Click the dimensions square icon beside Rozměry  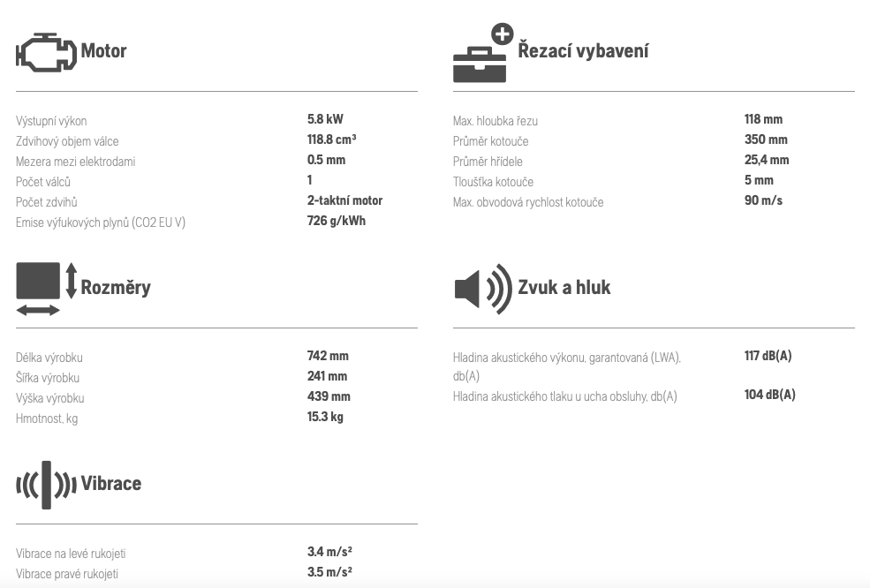(x=38, y=281)
